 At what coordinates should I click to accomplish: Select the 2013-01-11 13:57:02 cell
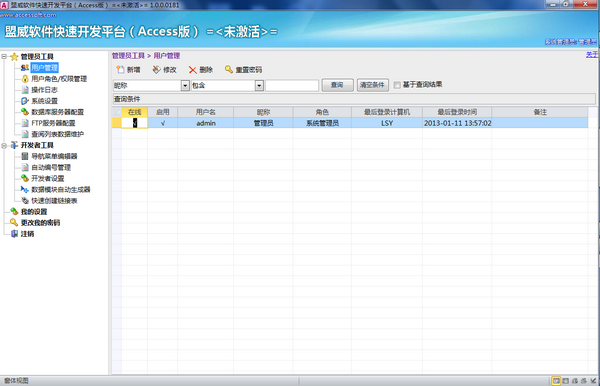pyautogui.click(x=457, y=123)
